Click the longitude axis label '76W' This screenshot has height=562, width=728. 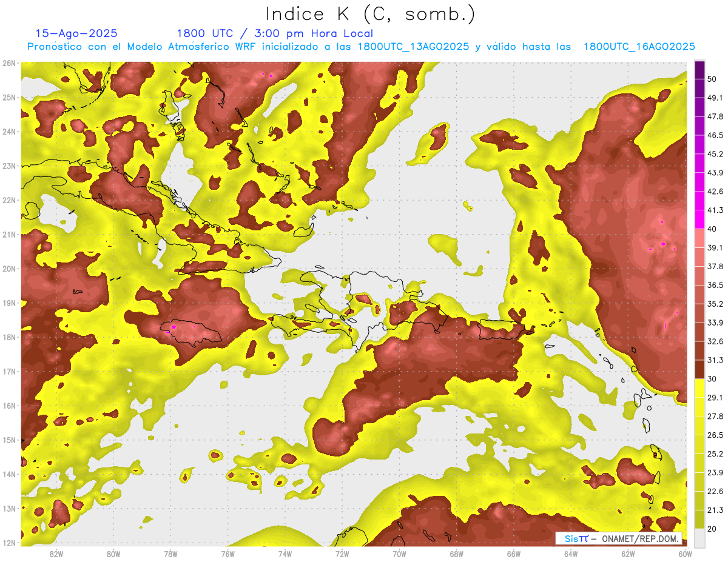pos(227,554)
